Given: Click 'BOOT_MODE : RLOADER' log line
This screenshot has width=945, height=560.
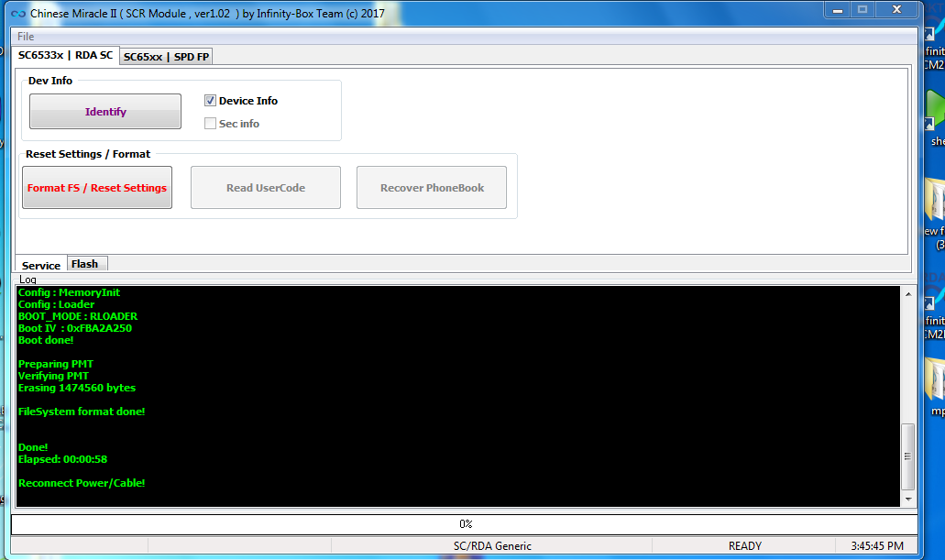Looking at the screenshot, I should point(78,316).
